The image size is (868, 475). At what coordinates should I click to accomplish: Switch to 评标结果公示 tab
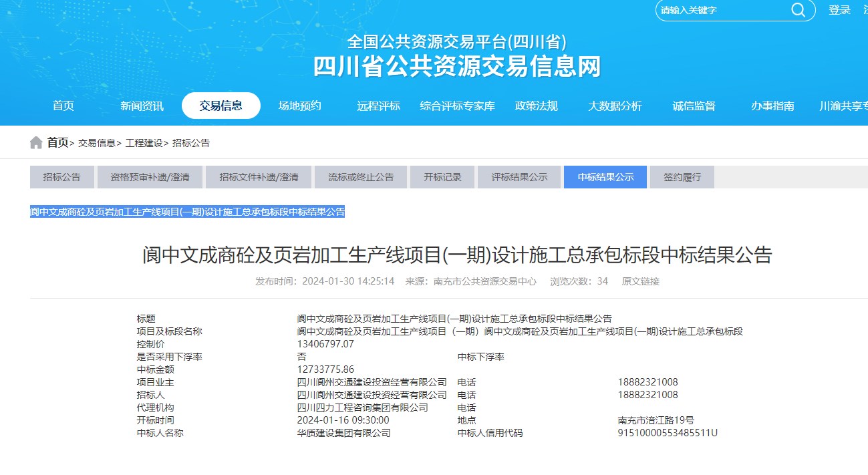pos(519,177)
